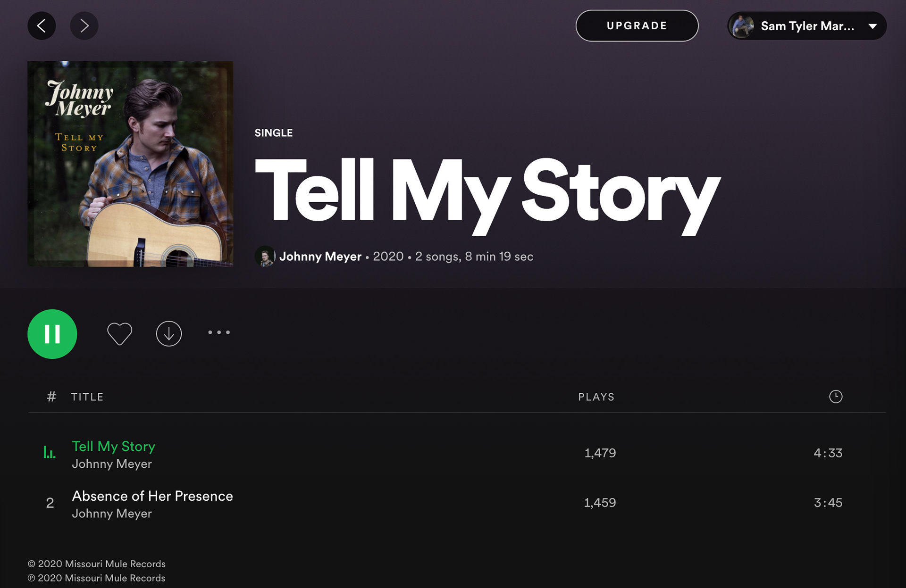
Task: Click the UPGRADE button
Action: point(637,26)
